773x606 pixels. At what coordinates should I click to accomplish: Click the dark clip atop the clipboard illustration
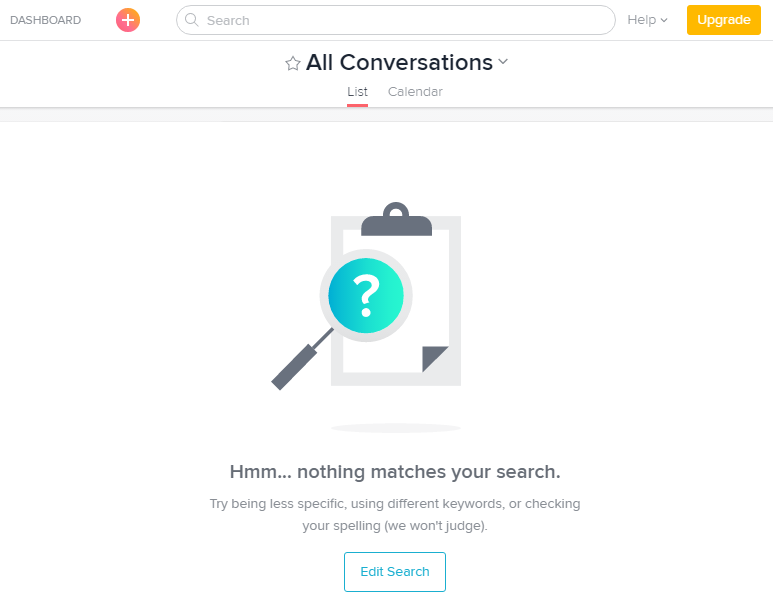point(396,219)
